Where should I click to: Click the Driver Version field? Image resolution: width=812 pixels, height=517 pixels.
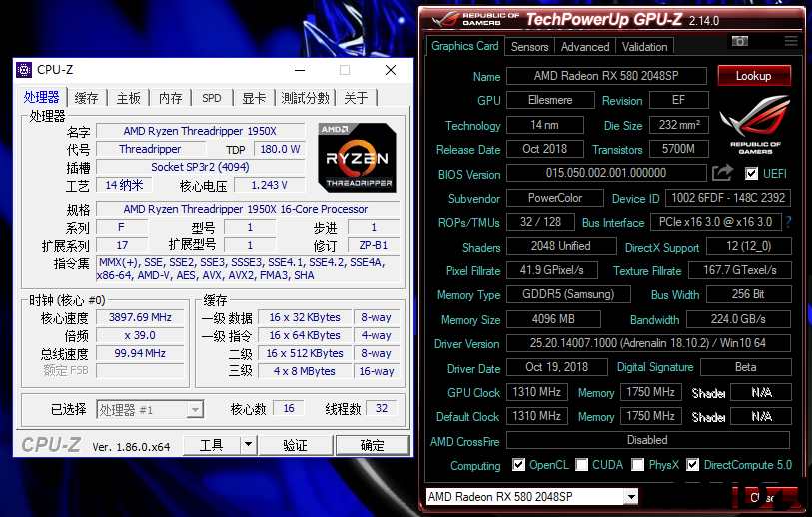[x=648, y=343]
